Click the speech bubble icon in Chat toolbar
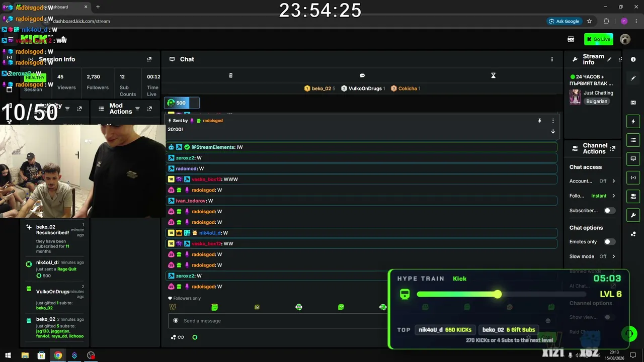Image resolution: width=644 pixels, height=362 pixels. 362,75
